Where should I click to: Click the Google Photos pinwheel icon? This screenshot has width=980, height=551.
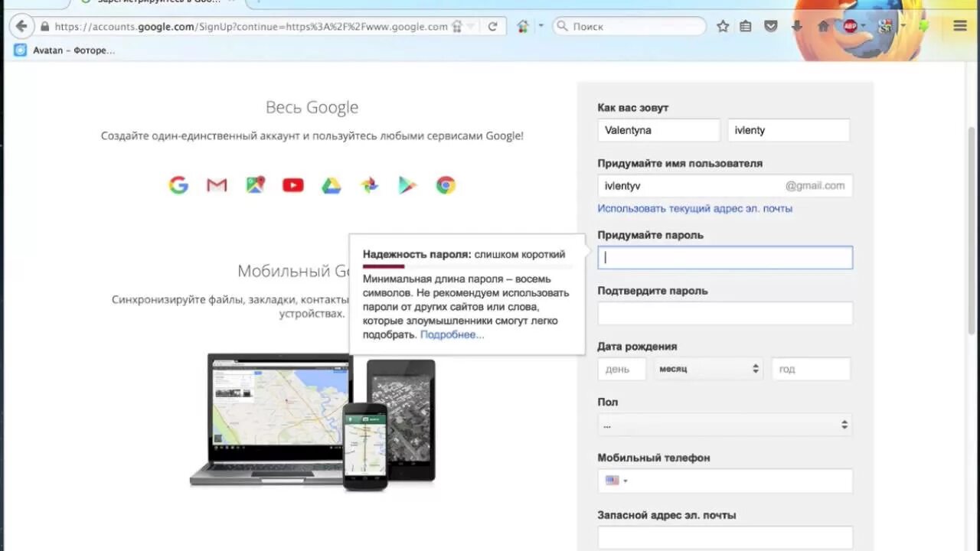point(370,185)
